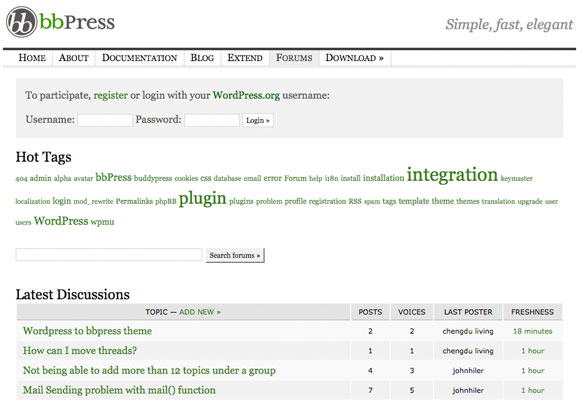Open the About nav item
This screenshot has height=400, width=580.
pyautogui.click(x=74, y=58)
